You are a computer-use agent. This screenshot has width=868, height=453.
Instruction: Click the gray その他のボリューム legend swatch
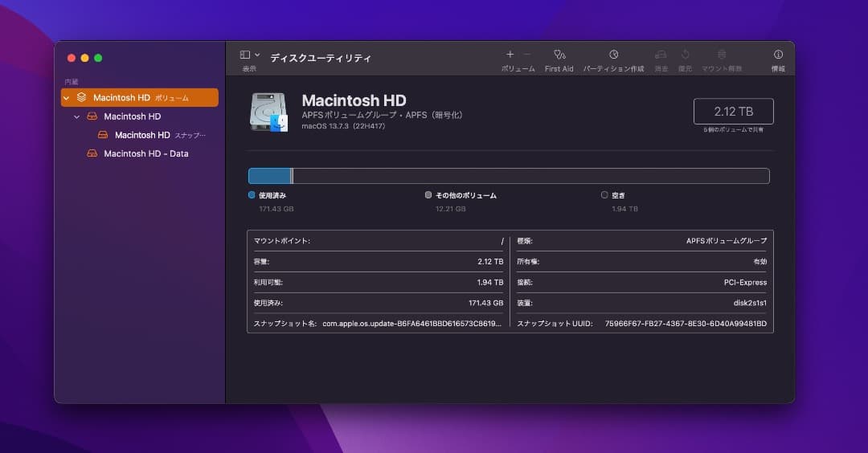tap(428, 194)
